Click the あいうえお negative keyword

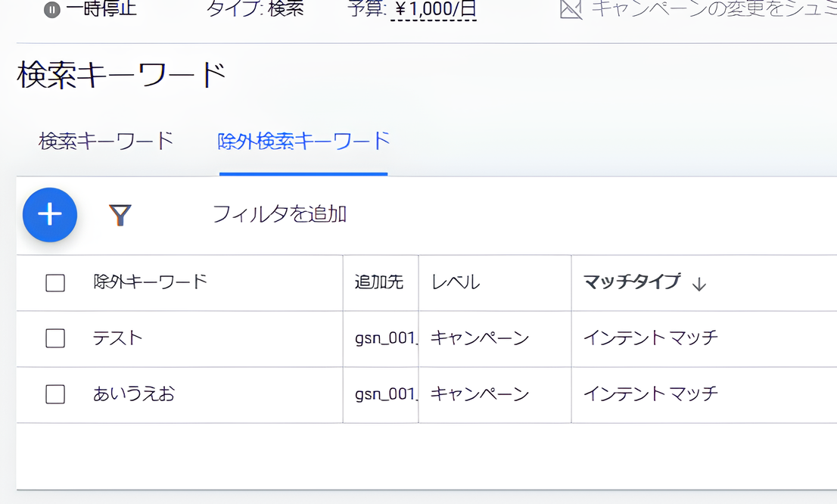[x=134, y=394]
